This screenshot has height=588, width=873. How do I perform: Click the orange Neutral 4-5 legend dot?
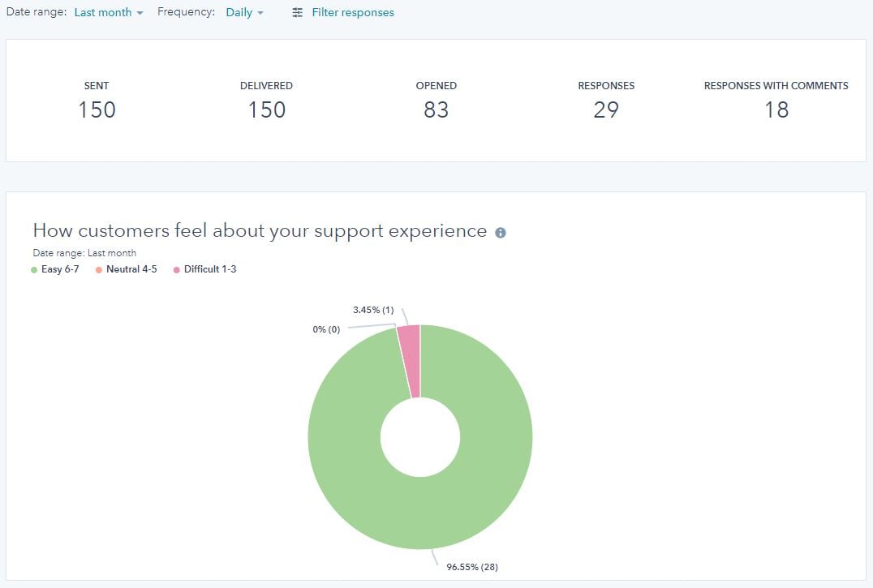point(98,268)
